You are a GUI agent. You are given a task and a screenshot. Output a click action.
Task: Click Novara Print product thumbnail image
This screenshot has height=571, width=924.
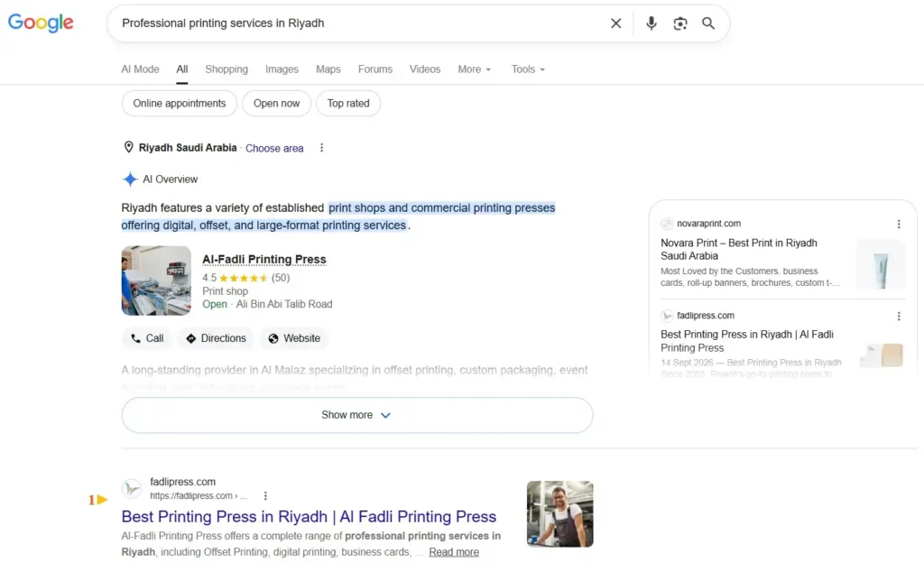pos(881,264)
